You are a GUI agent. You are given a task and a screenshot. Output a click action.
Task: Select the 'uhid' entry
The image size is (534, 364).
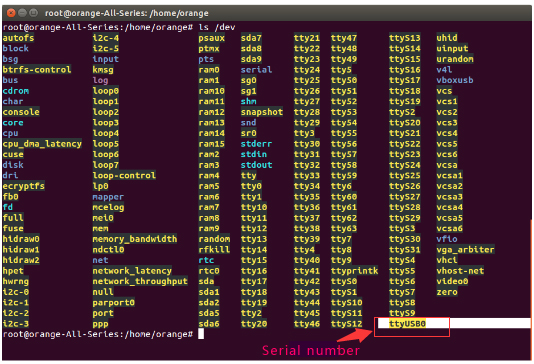tap(447, 38)
